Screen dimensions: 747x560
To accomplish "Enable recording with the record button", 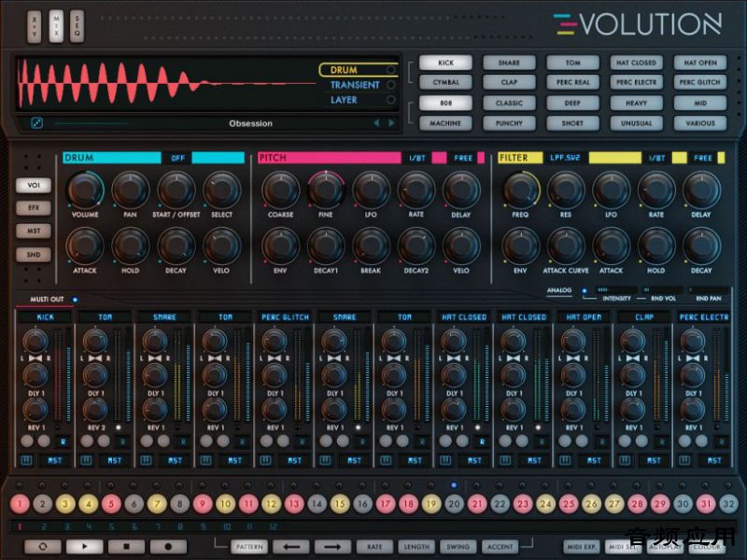I will tap(168, 547).
